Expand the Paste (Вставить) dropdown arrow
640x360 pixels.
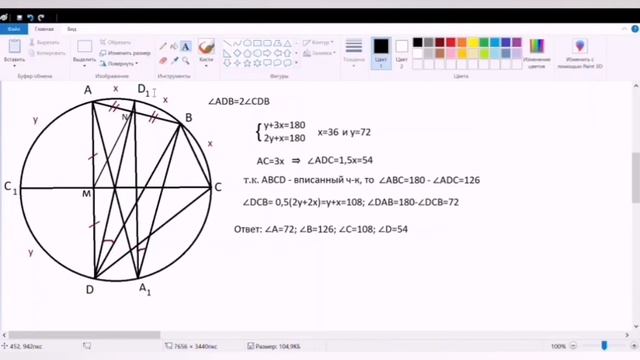coord(14,65)
